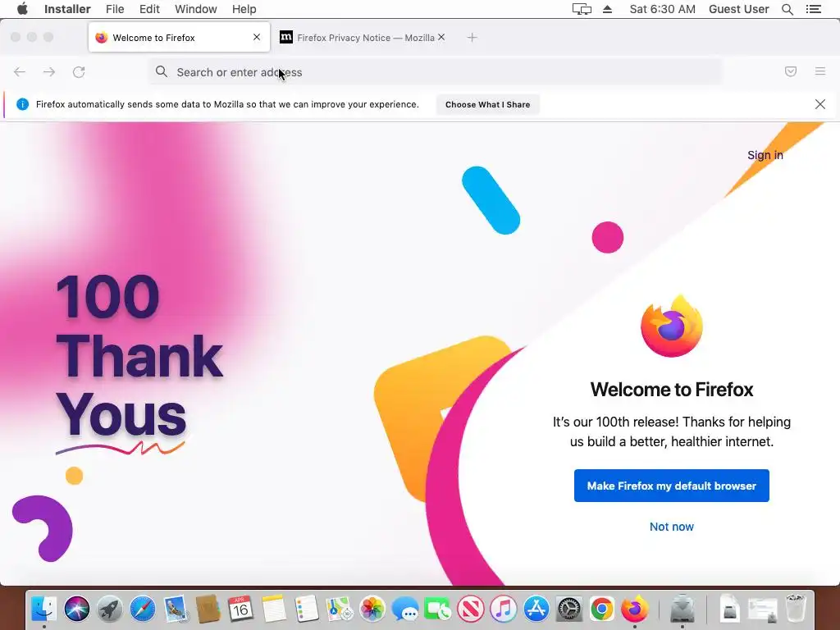Open Contacts book in Dock
The width and height of the screenshot is (840, 630).
tap(208, 609)
